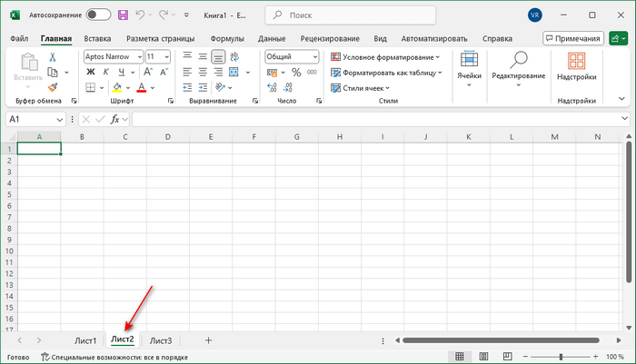636x364 pixels.
Task: Select the Лист3 sheet tab
Action: click(161, 340)
